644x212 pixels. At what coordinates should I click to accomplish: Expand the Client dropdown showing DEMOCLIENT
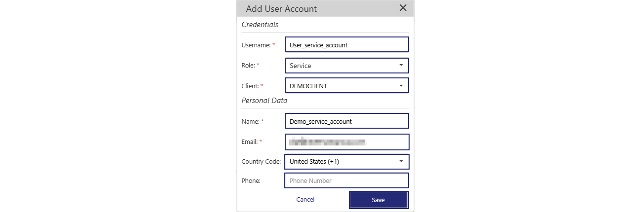346,86
